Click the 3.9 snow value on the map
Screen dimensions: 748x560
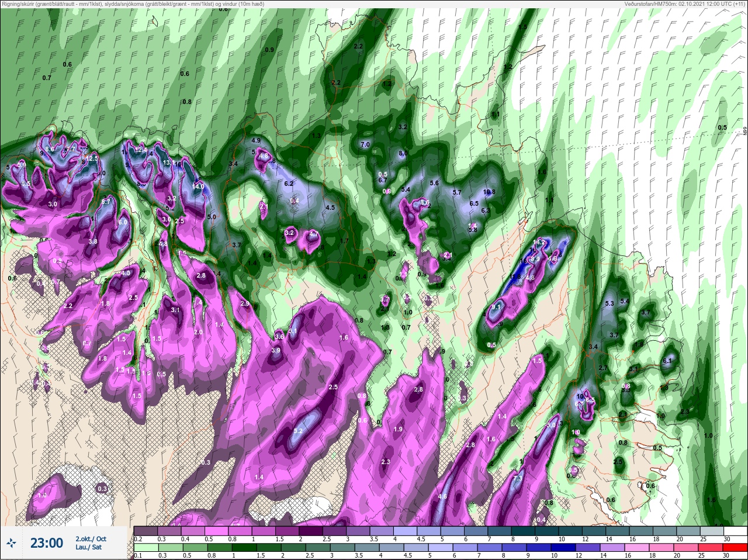[276, 351]
